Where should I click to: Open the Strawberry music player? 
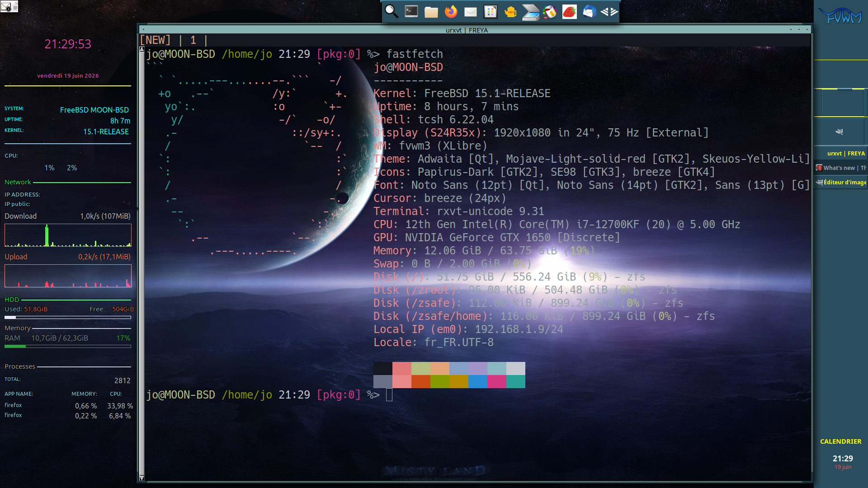click(570, 12)
